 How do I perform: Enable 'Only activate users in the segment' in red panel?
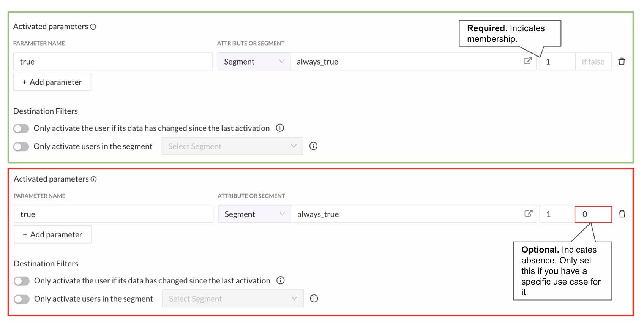(22, 299)
